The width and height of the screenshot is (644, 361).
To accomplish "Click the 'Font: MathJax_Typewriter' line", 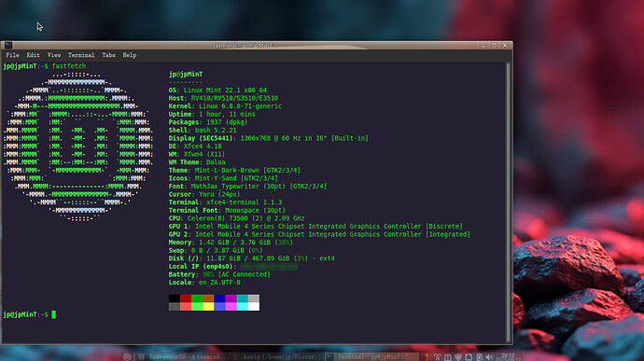I will pyautogui.click(x=247, y=186).
